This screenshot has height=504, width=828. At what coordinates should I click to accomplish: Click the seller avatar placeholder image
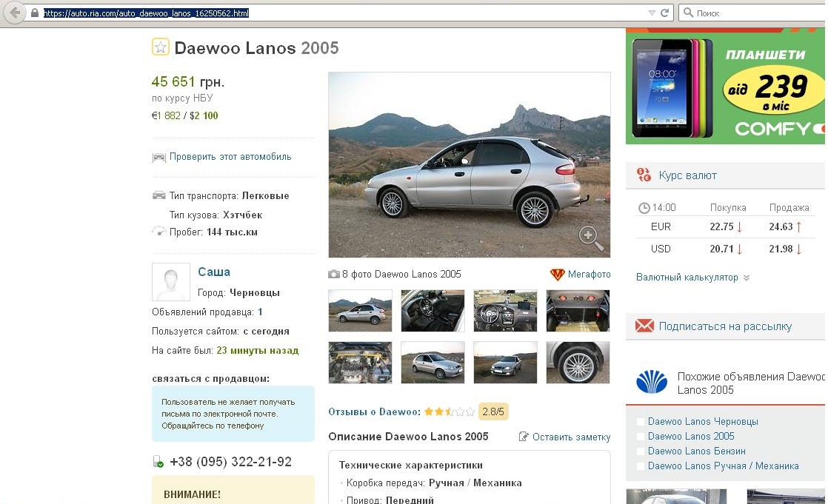(x=170, y=281)
